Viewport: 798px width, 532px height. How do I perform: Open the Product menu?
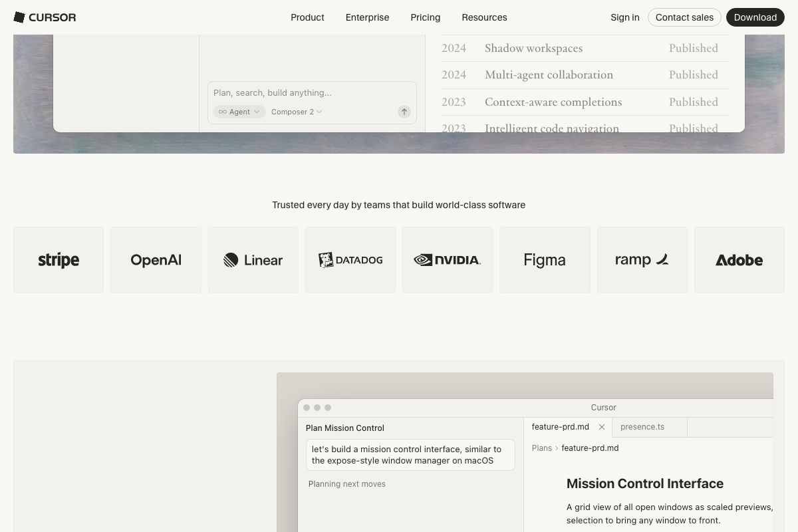pos(307,17)
